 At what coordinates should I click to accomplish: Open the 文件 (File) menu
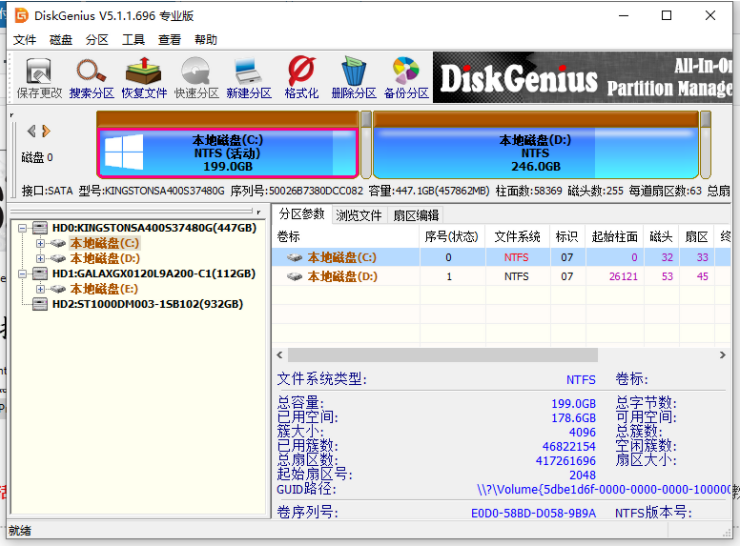(25, 40)
